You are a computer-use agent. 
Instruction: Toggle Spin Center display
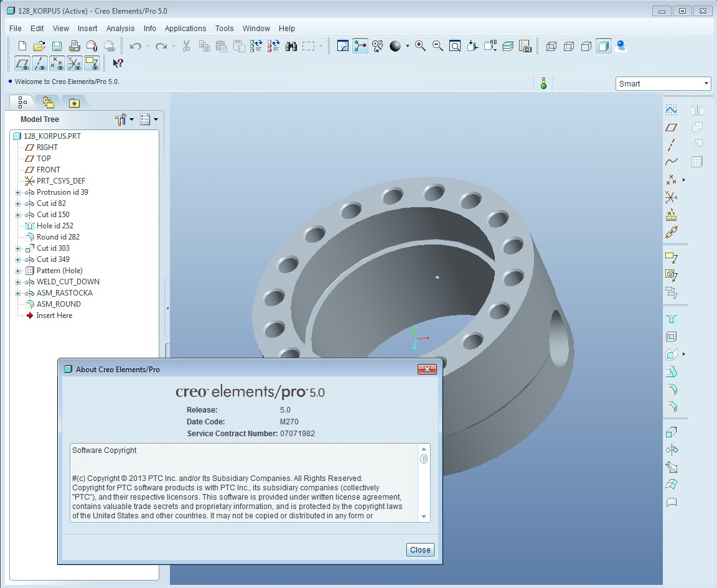[360, 46]
